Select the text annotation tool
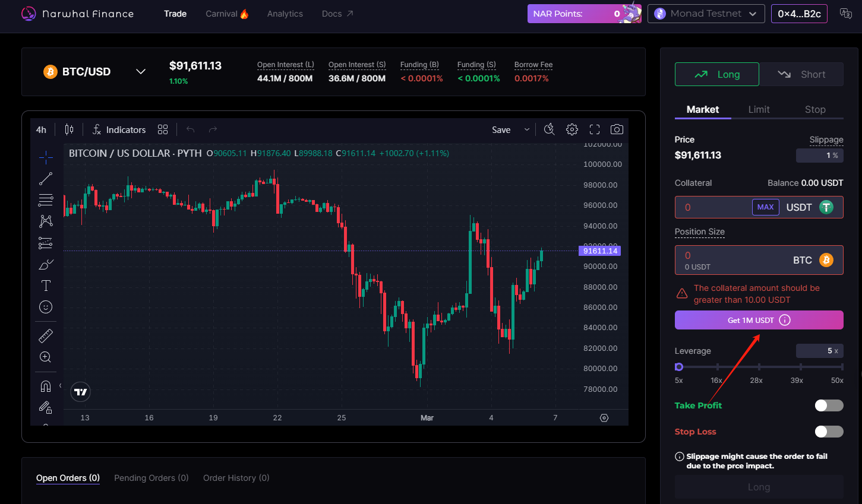 [x=46, y=286]
